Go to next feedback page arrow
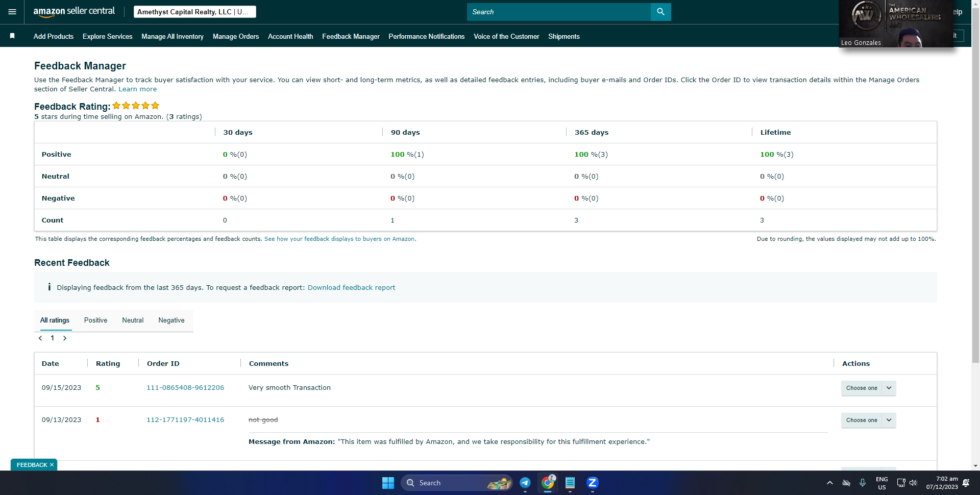 coord(65,338)
